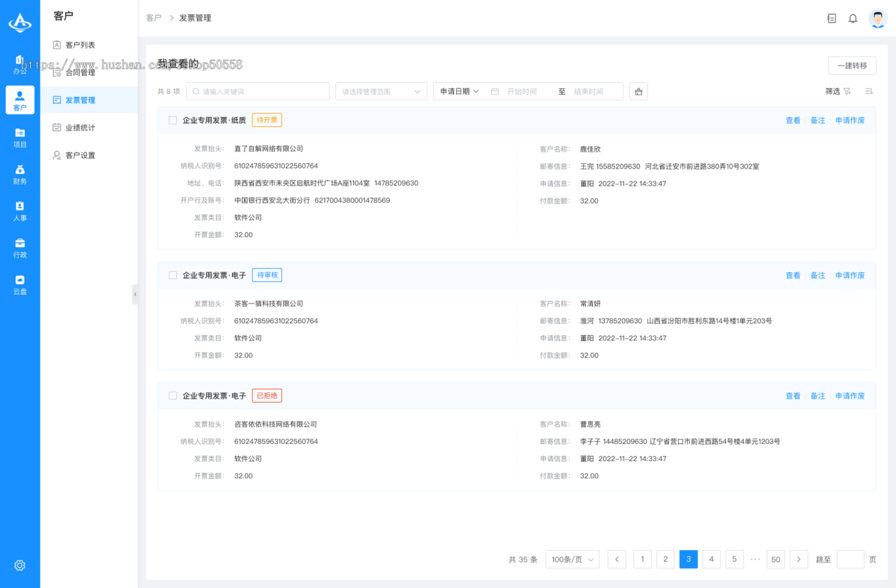Click customer name 曹思亮
The image size is (896, 588).
tap(591, 424)
